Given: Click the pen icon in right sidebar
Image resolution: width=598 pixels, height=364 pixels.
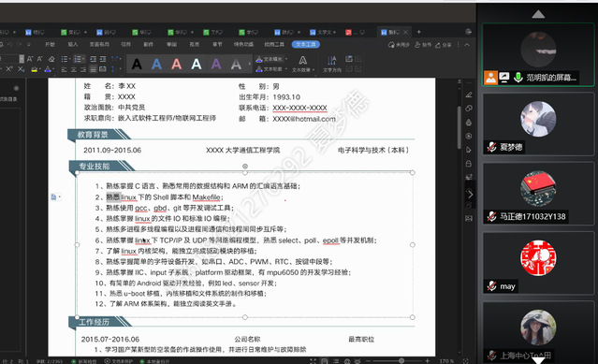Looking at the screenshot, I should (x=469, y=95).
